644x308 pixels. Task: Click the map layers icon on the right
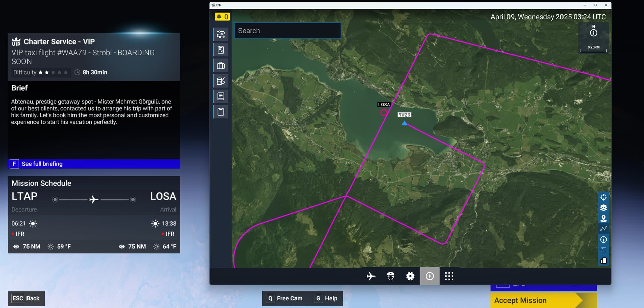pos(603,207)
